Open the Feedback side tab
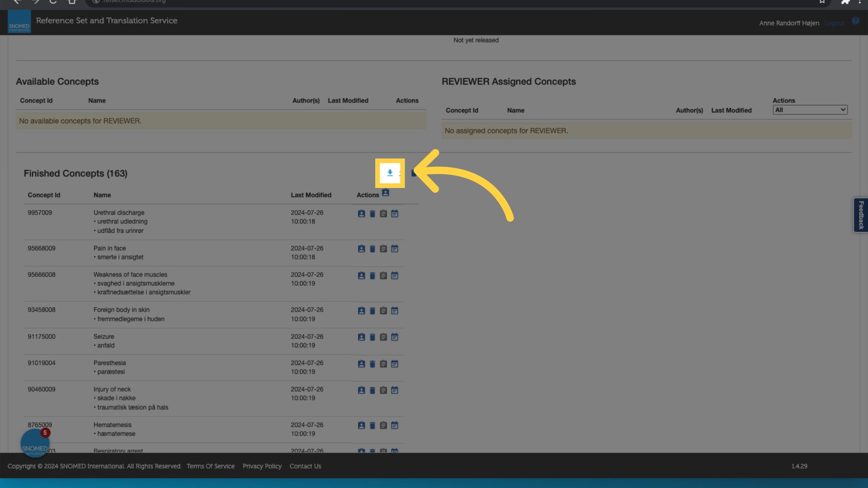The image size is (868, 488). (861, 215)
